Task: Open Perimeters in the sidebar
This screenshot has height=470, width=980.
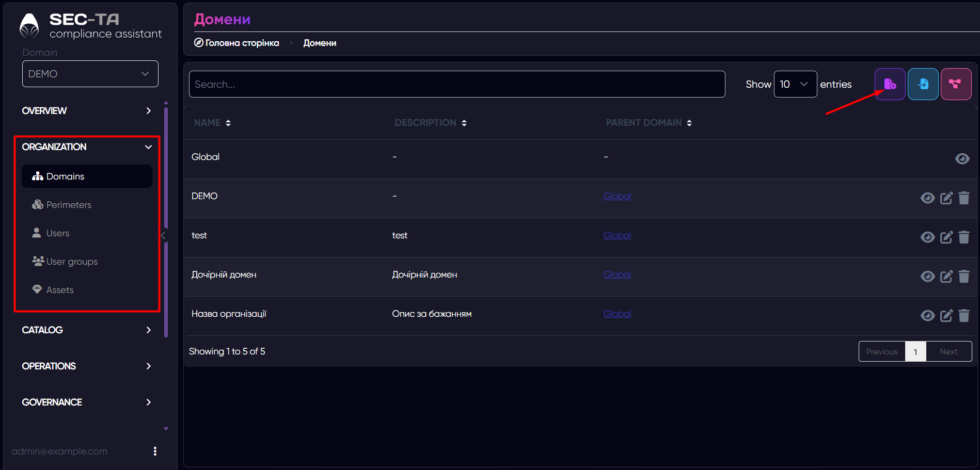Action: tap(87, 205)
